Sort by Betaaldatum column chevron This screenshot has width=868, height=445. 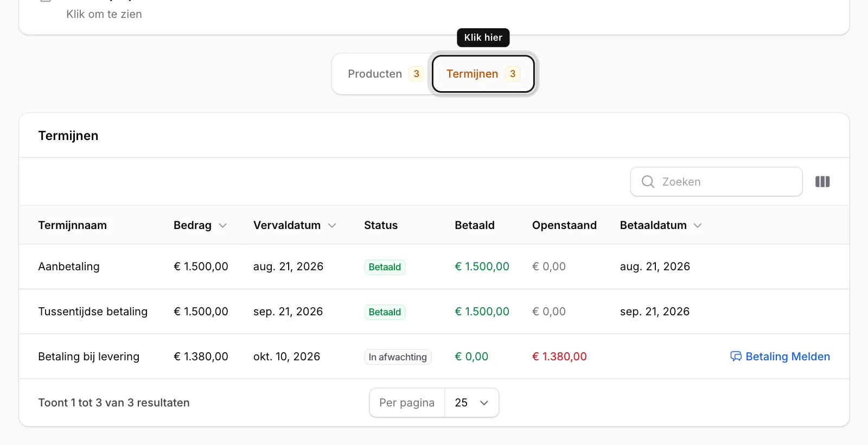(698, 226)
